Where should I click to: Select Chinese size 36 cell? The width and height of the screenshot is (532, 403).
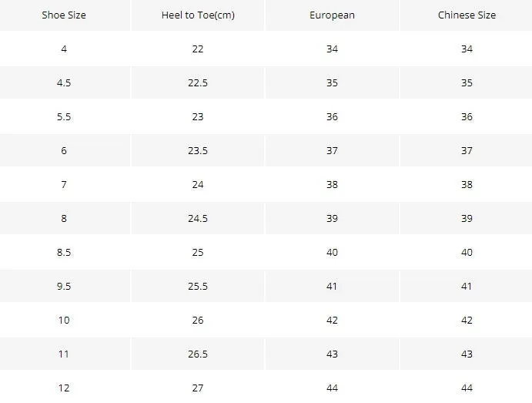pyautogui.click(x=467, y=116)
